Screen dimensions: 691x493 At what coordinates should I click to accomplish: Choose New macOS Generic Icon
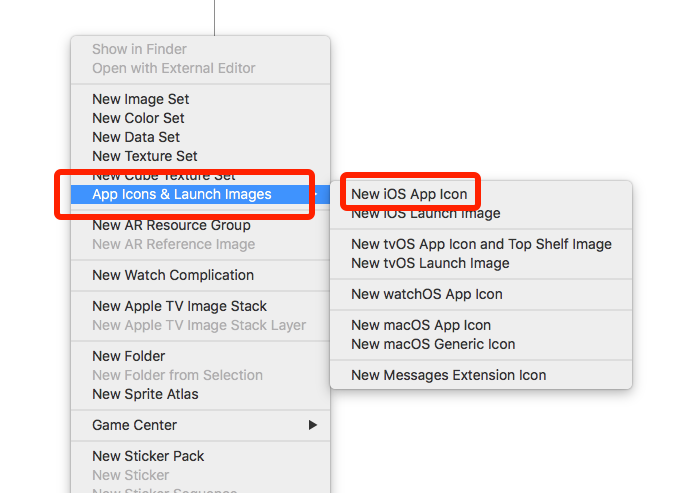point(481,344)
